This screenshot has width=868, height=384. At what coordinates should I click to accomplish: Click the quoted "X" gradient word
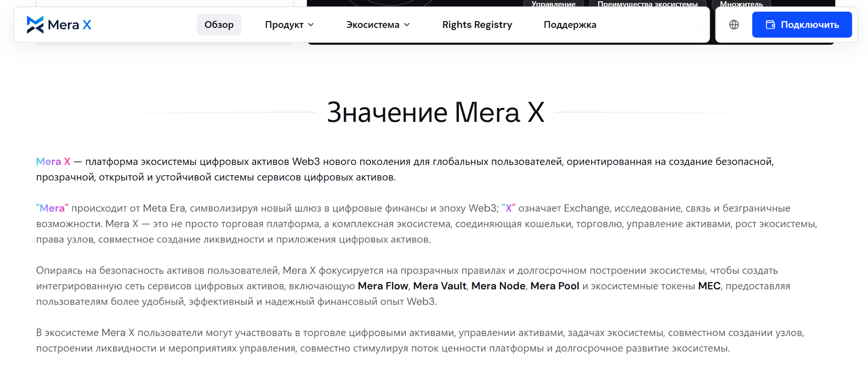(509, 208)
